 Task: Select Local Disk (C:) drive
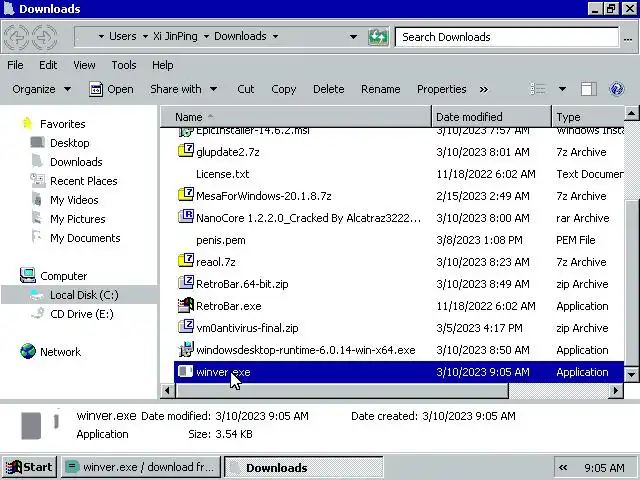pyautogui.click(x=84, y=295)
